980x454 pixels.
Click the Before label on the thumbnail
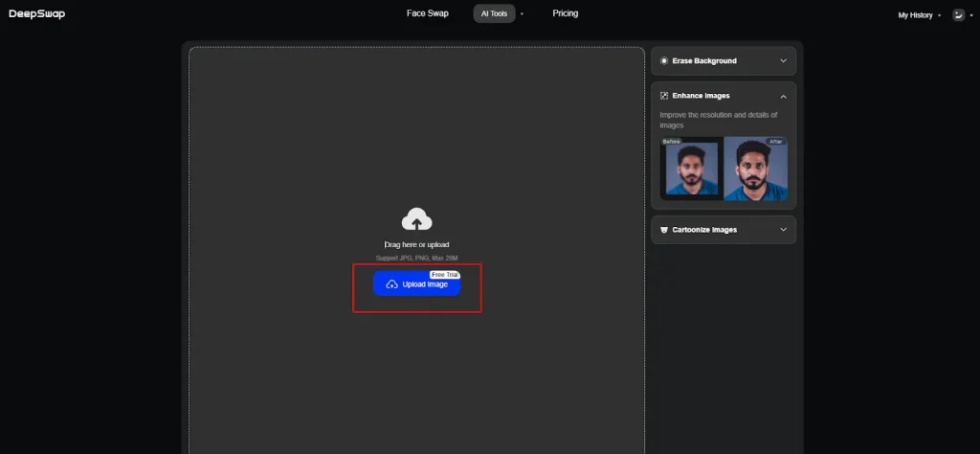click(671, 142)
